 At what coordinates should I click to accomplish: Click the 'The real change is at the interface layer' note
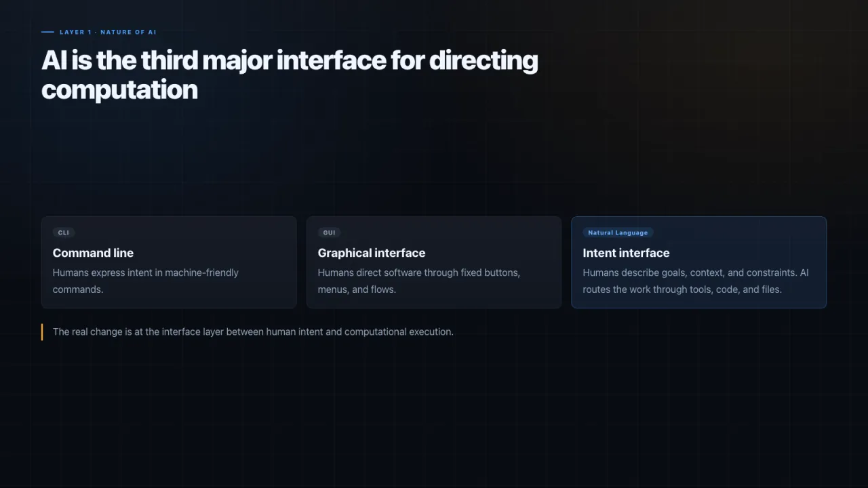tap(253, 331)
